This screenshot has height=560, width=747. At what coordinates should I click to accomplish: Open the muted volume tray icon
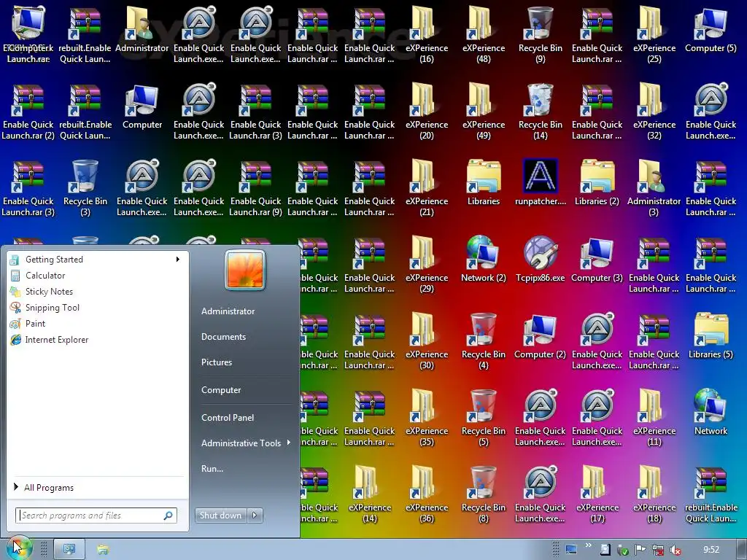tap(675, 550)
